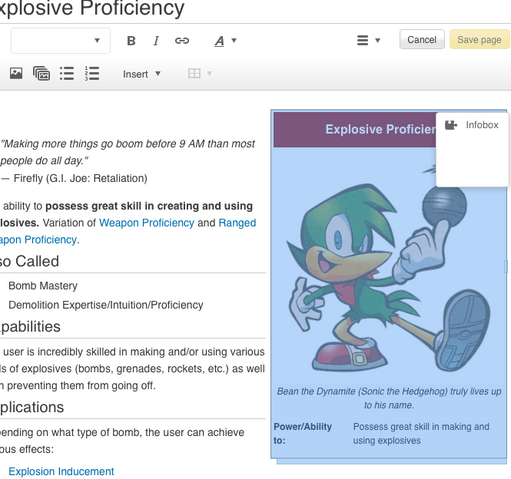Viewport: 511px width, 479px height.
Task: Click the Firefly (G.I. Joe: Retaliation) attribution
Action: [74, 178]
